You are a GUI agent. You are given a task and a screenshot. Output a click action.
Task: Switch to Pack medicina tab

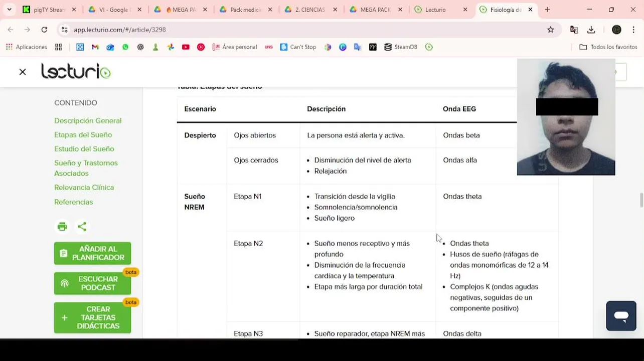(245, 10)
